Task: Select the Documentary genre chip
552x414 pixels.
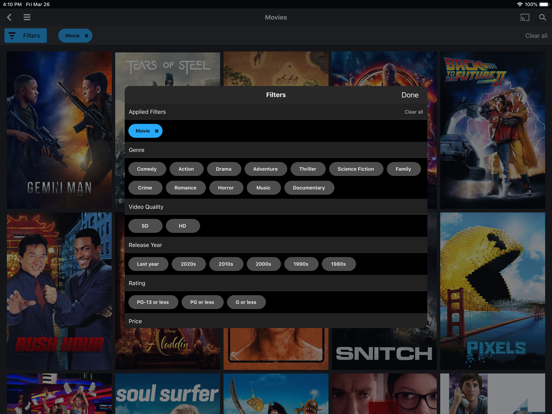Action: pos(309,188)
